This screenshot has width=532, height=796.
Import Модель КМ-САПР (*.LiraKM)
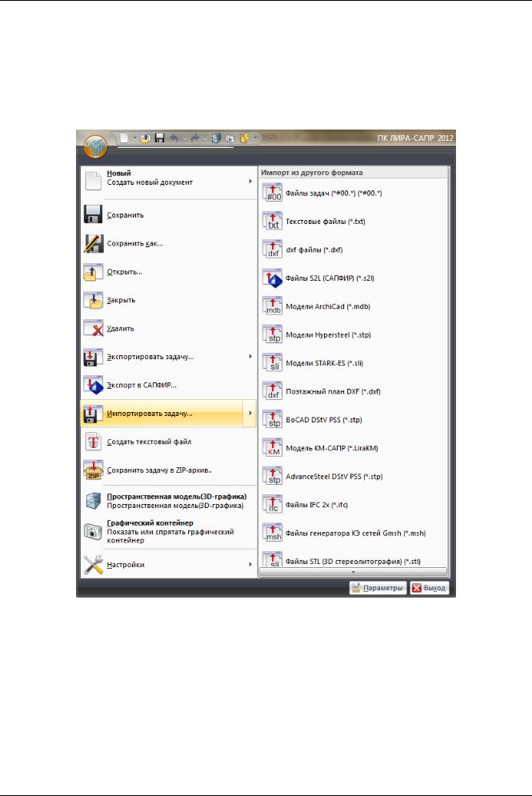[x=354, y=448]
